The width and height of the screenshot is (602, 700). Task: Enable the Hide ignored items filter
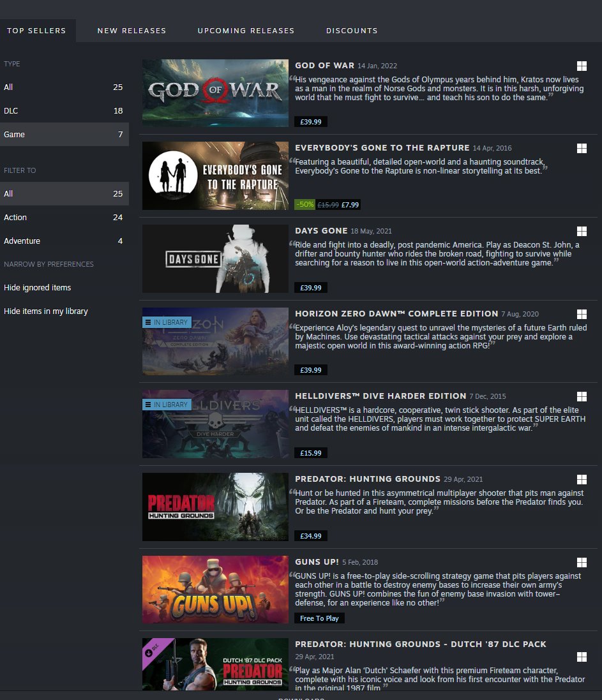[36, 287]
